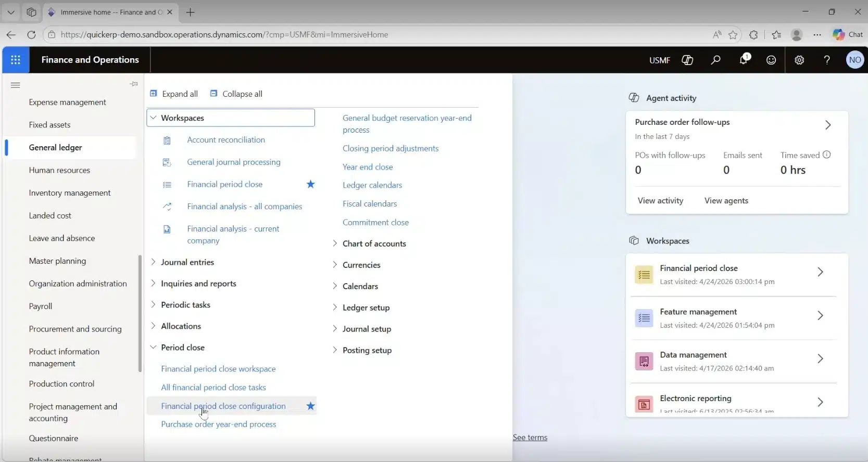This screenshot has width=868, height=462.
Task: Expand the Chart of accounts group
Action: point(335,243)
